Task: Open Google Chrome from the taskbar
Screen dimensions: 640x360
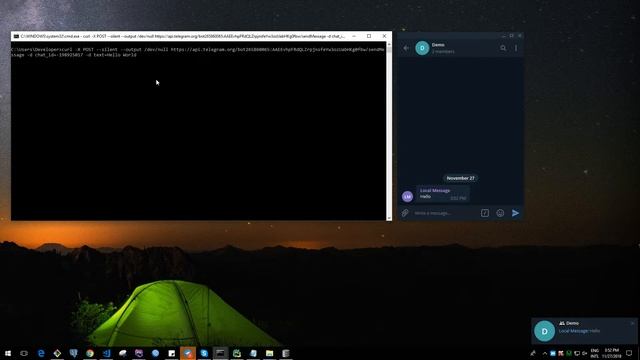Action: 90,353
